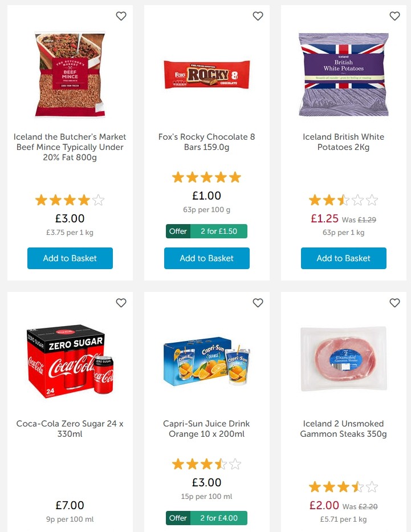Toggle the wishlist heart on Fox's Rocky
The height and width of the screenshot is (532, 411).
[258, 16]
